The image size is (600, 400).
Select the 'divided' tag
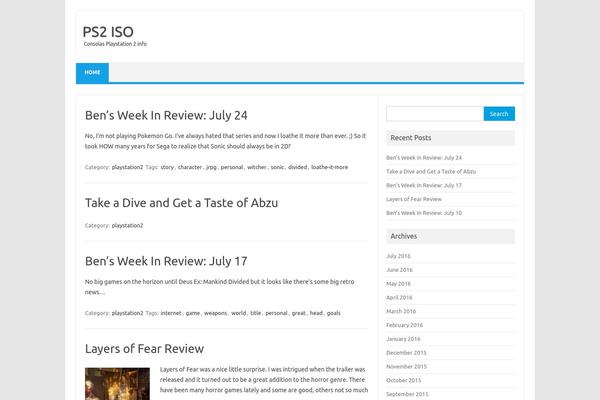298,167
